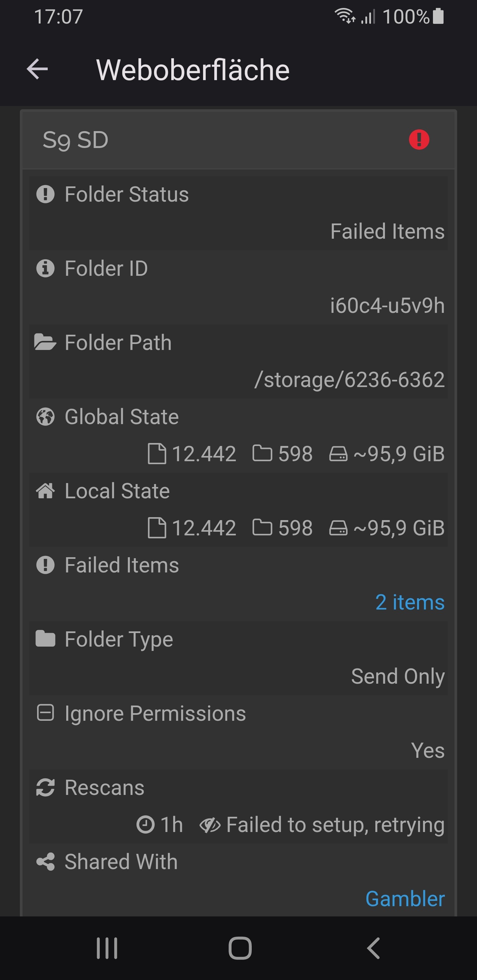Tap the Android home button
Screen dimensions: 477x980
[240, 948]
